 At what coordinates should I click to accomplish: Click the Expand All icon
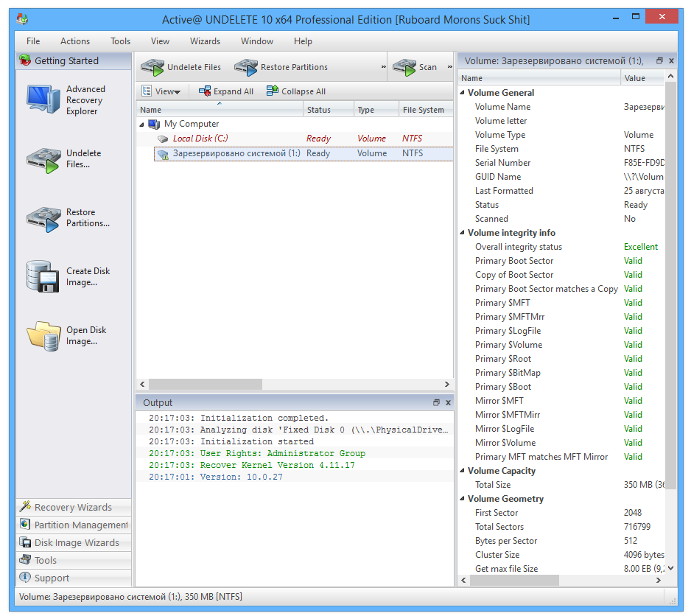(x=205, y=91)
